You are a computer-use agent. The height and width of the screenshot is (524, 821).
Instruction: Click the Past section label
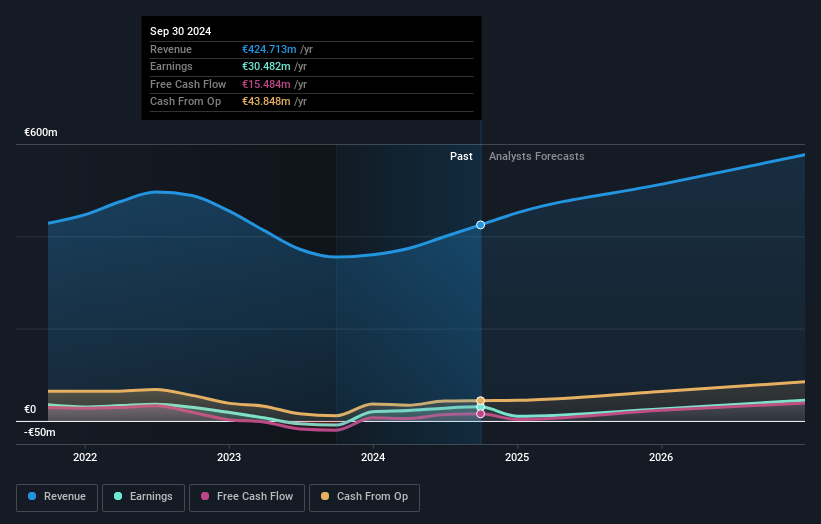tap(461, 157)
